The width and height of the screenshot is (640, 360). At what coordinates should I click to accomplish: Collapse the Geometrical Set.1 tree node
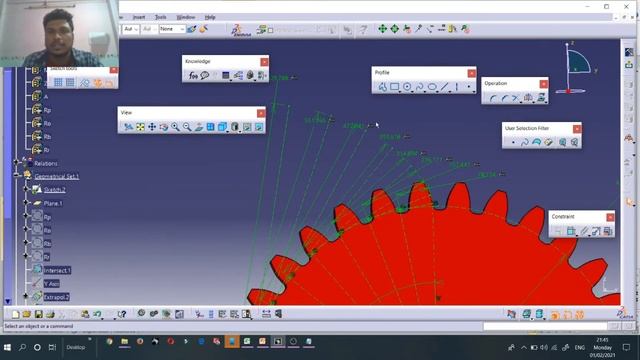(16, 176)
